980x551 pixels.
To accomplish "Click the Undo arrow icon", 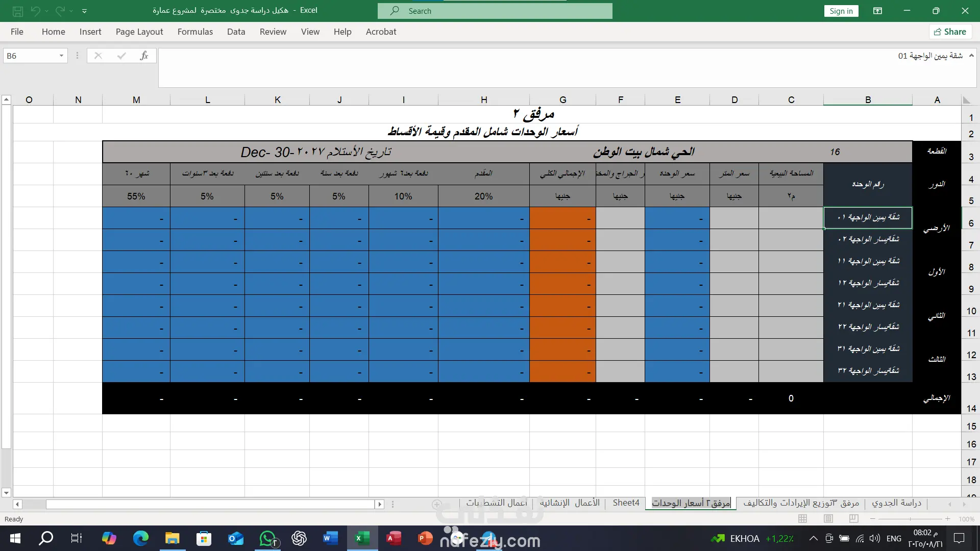I will point(35,11).
